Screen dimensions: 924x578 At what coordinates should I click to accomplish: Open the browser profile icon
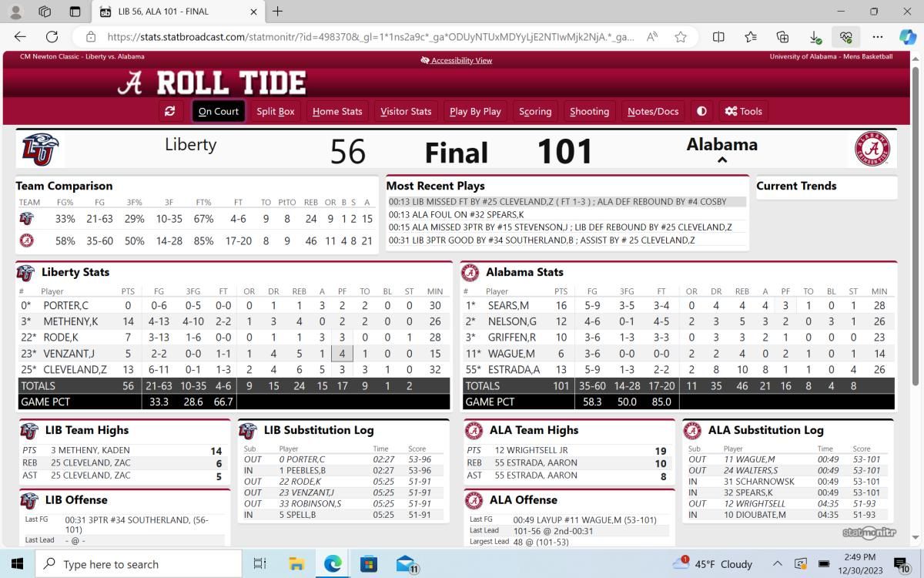[15, 12]
